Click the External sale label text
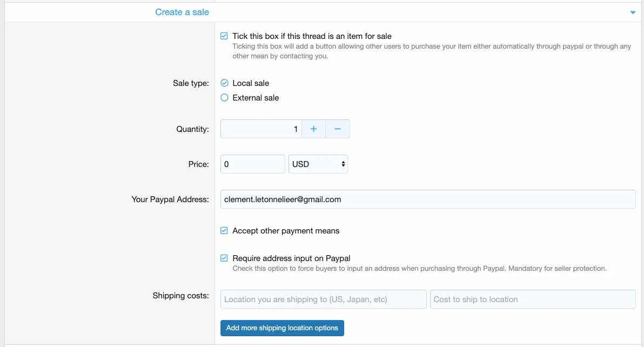The width and height of the screenshot is (644, 347). pyautogui.click(x=256, y=98)
